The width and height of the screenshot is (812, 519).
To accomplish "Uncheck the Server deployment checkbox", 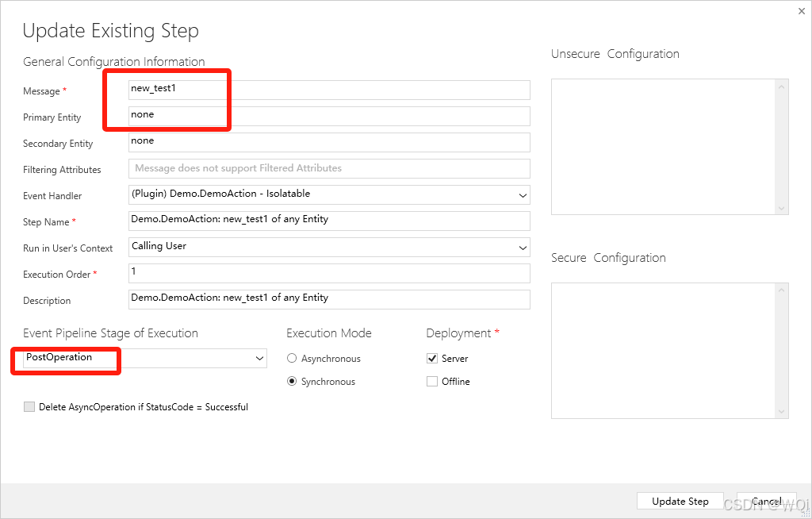I will pyautogui.click(x=432, y=358).
